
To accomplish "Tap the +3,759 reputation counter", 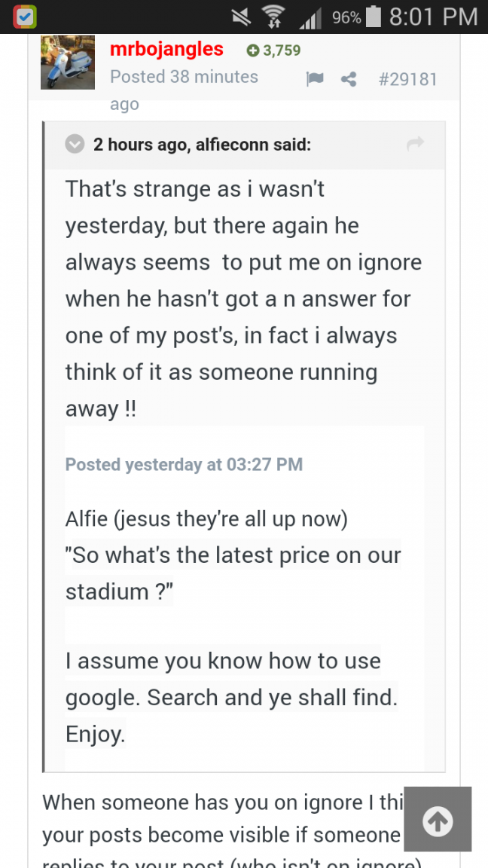I will click(273, 49).
